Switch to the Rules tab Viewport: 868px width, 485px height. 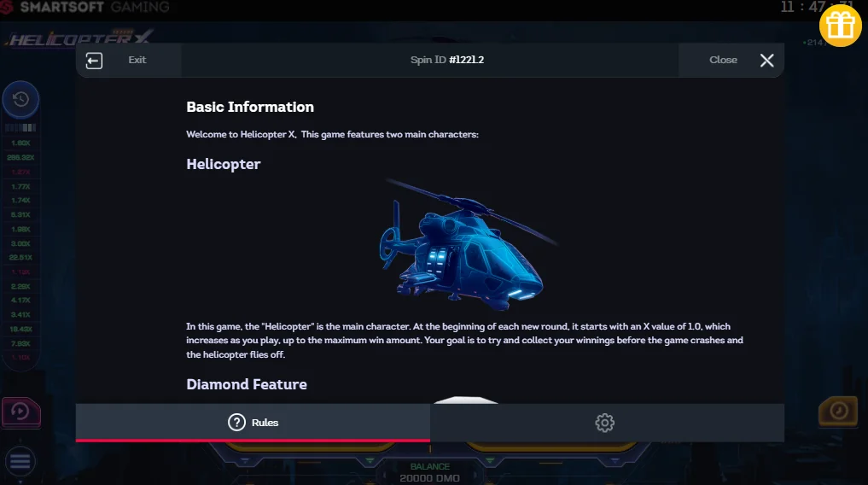[253, 423]
